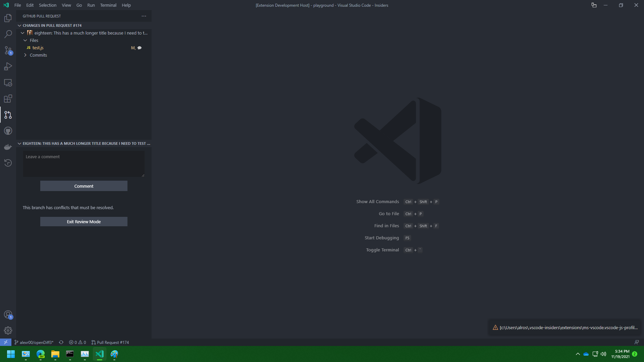The width and height of the screenshot is (644, 362).
Task: Open the customize layout icon in title bar
Action: tap(594, 5)
